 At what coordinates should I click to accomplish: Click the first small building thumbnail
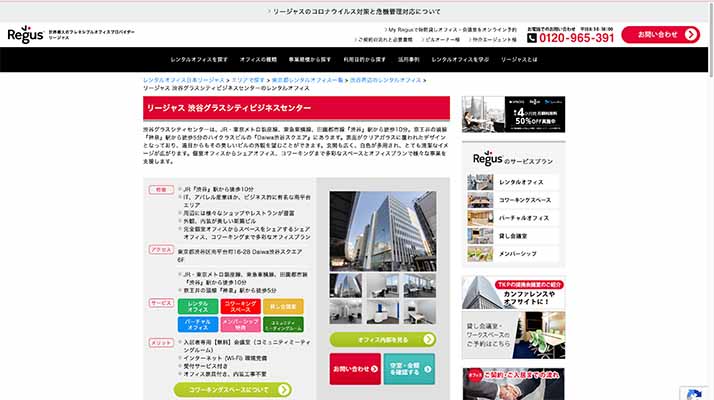tap(346, 286)
